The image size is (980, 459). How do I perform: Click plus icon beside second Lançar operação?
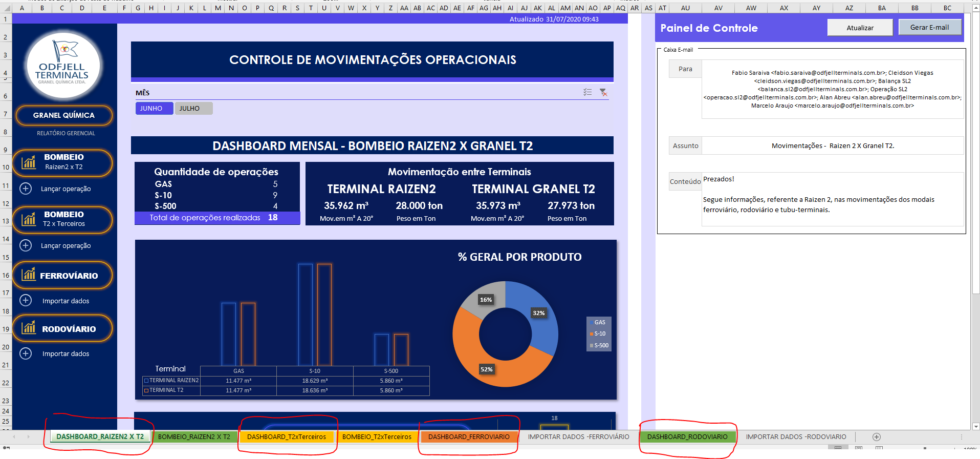pyautogui.click(x=26, y=245)
